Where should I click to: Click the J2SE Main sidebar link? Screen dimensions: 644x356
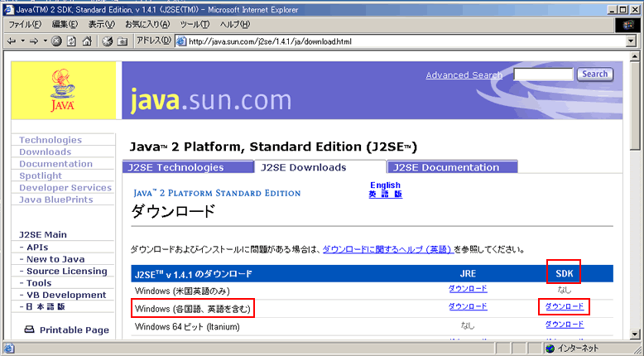(43, 235)
